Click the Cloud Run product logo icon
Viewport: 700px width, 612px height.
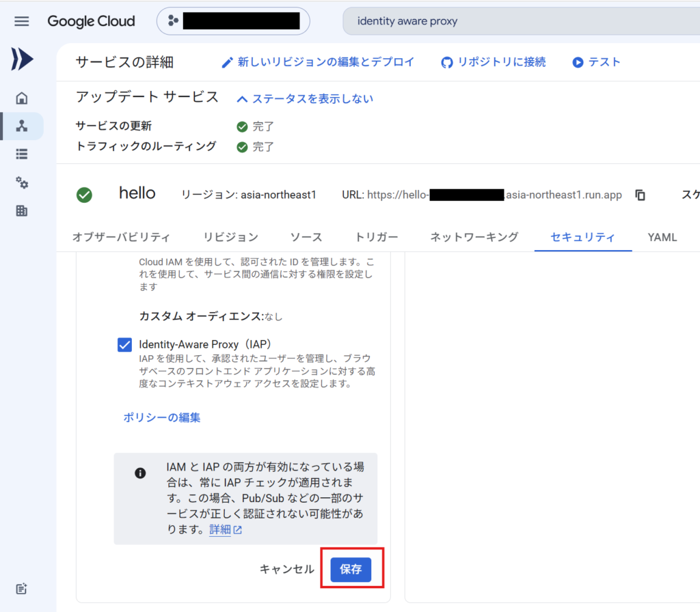pyautogui.click(x=22, y=59)
